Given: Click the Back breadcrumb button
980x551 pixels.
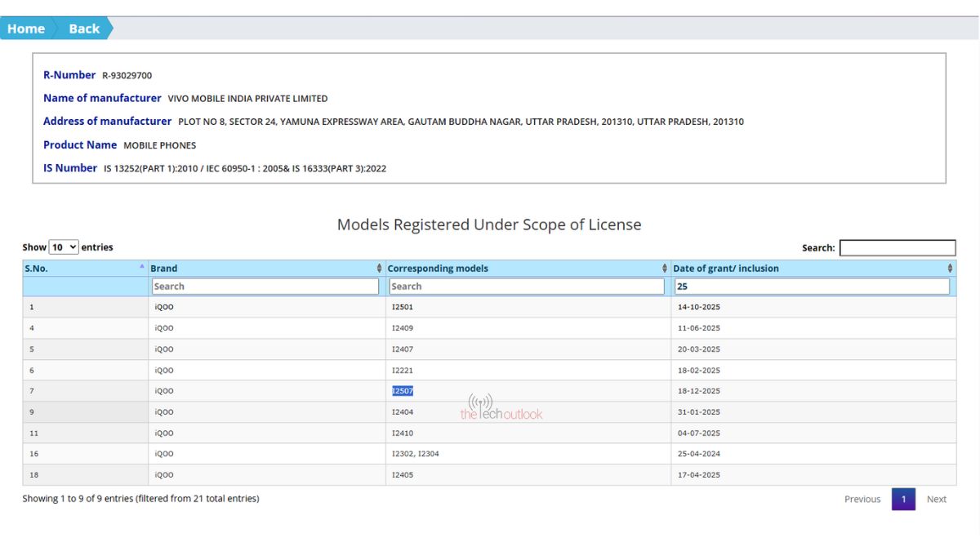Looking at the screenshot, I should tap(83, 29).
